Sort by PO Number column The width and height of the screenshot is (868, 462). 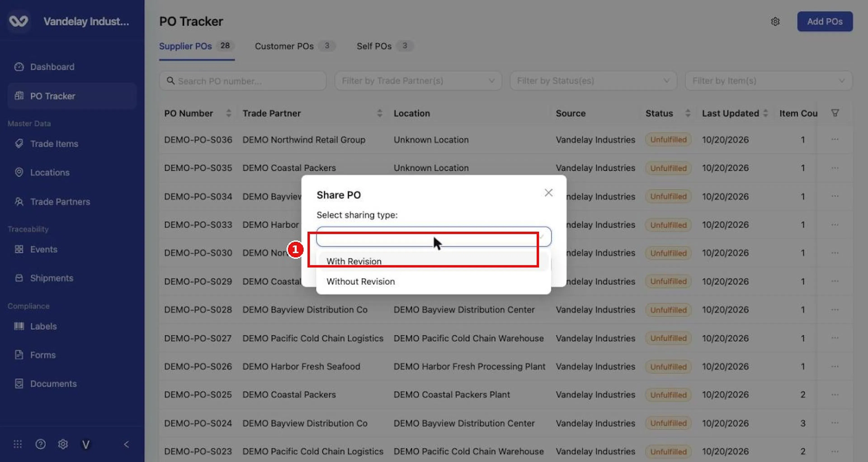point(229,113)
